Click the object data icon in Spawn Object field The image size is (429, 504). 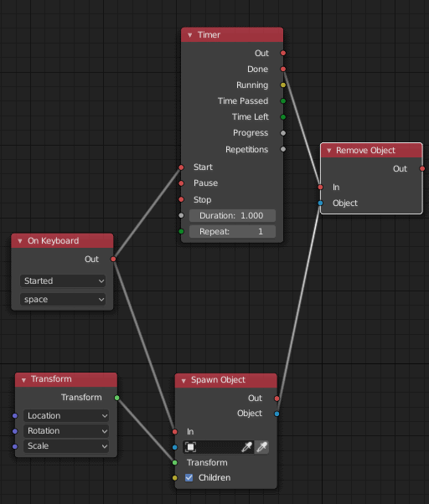(x=190, y=447)
